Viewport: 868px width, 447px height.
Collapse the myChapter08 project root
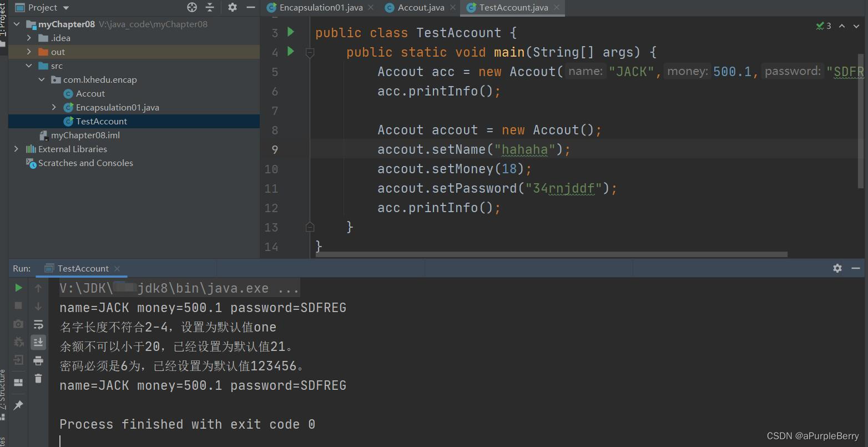point(16,24)
